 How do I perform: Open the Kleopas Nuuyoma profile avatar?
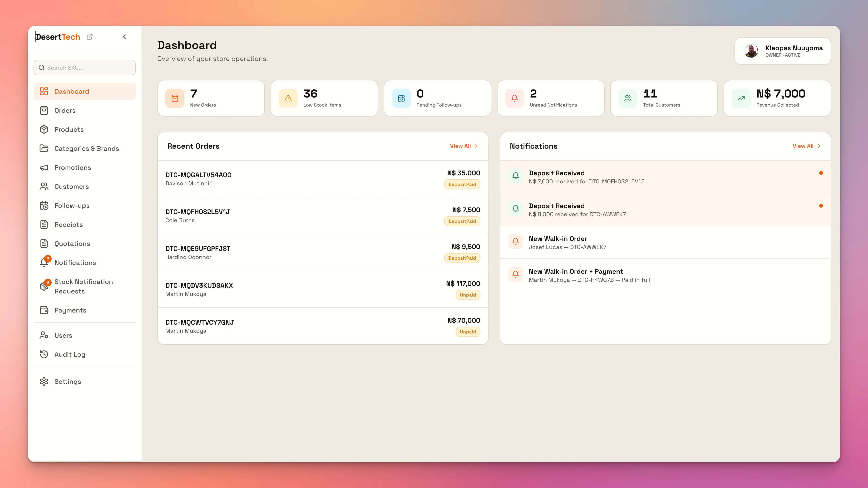pyautogui.click(x=751, y=51)
